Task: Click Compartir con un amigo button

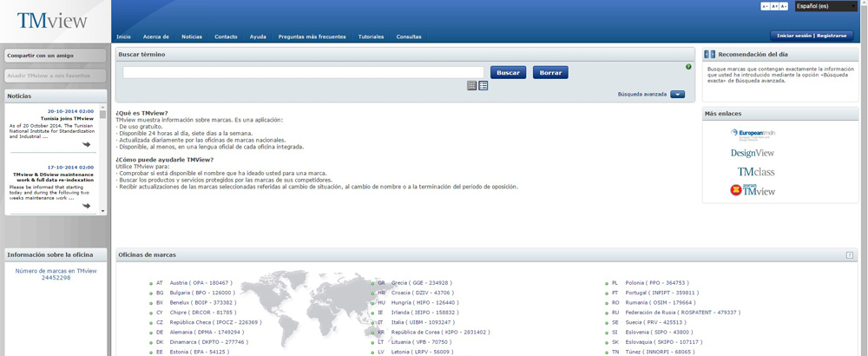Action: [x=56, y=56]
